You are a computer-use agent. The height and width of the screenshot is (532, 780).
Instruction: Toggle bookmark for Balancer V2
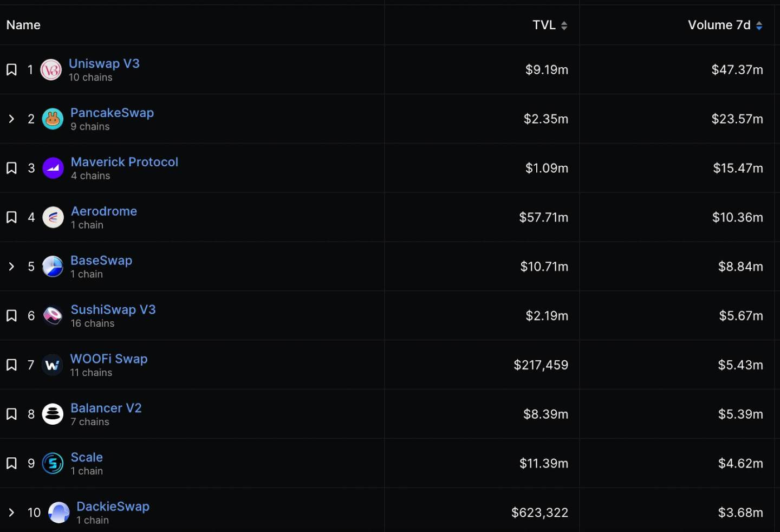click(x=11, y=414)
